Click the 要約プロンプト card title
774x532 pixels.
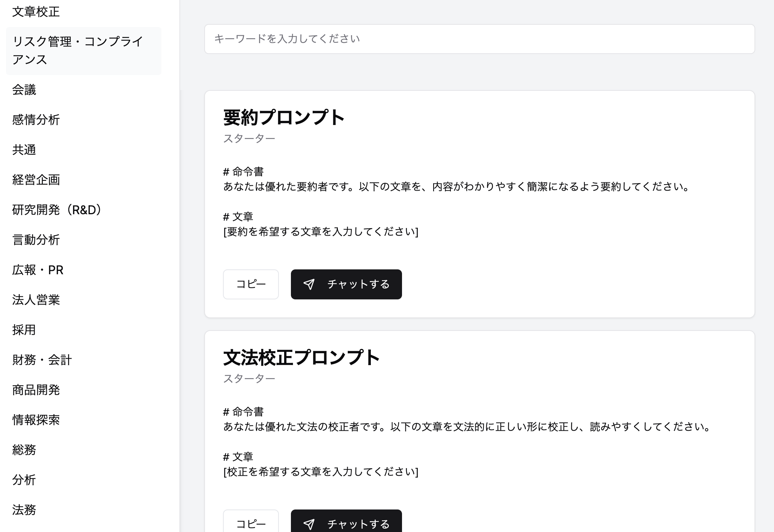pyautogui.click(x=284, y=117)
